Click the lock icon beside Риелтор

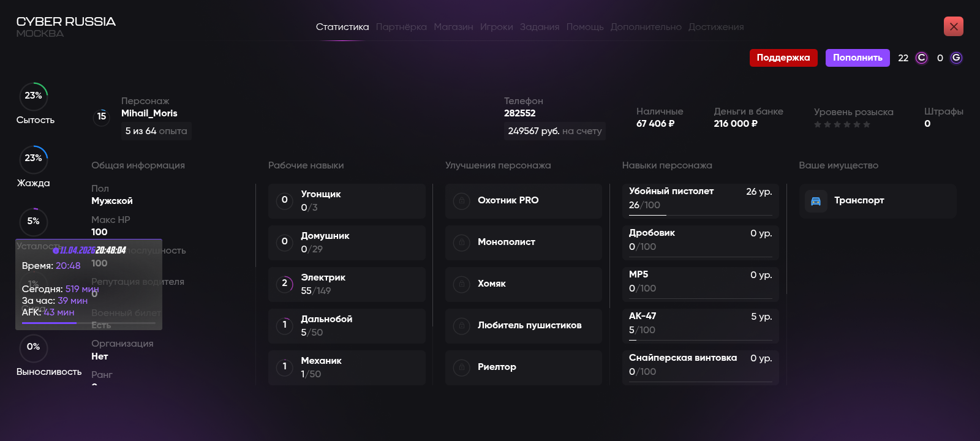(461, 367)
